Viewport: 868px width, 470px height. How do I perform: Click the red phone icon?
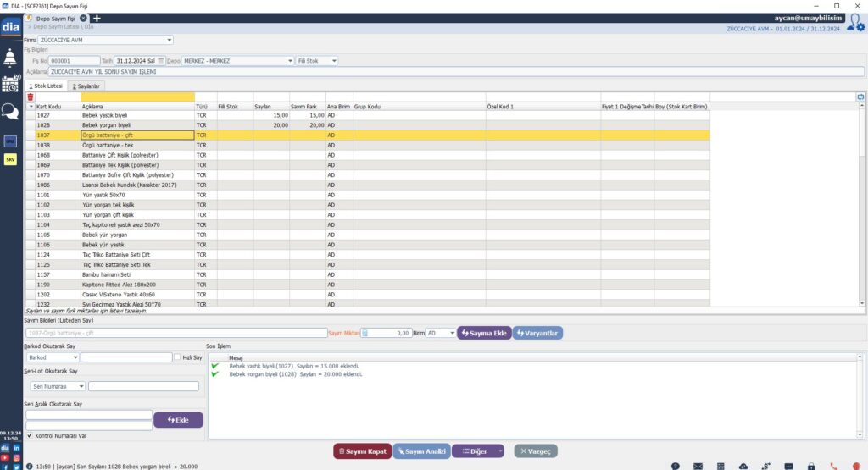point(834,466)
